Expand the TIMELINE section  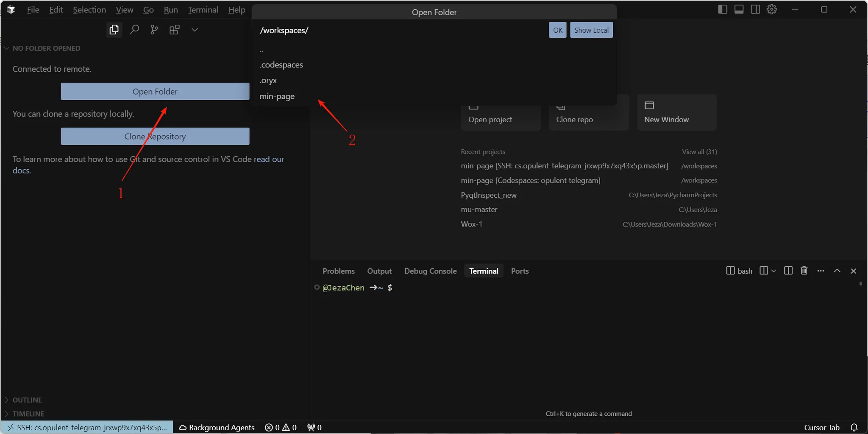pos(28,414)
